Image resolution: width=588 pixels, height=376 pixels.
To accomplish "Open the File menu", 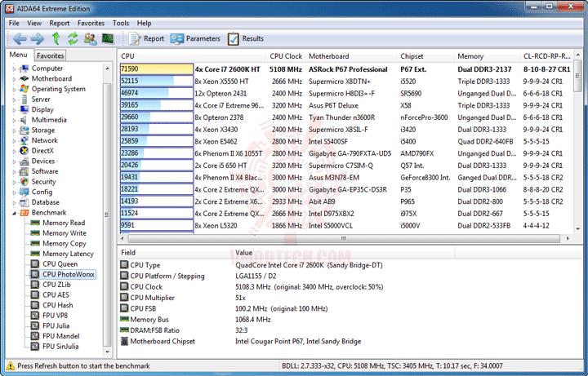I will (14, 23).
